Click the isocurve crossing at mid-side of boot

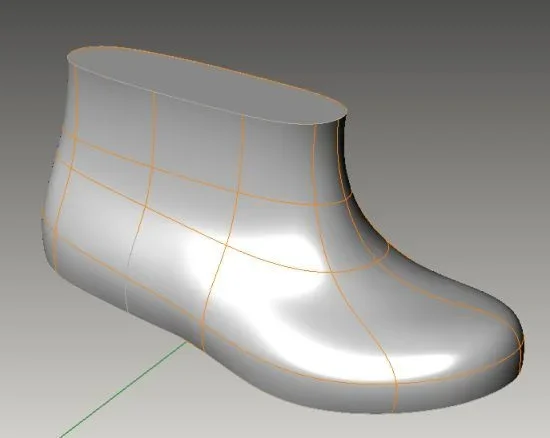click(x=226, y=244)
